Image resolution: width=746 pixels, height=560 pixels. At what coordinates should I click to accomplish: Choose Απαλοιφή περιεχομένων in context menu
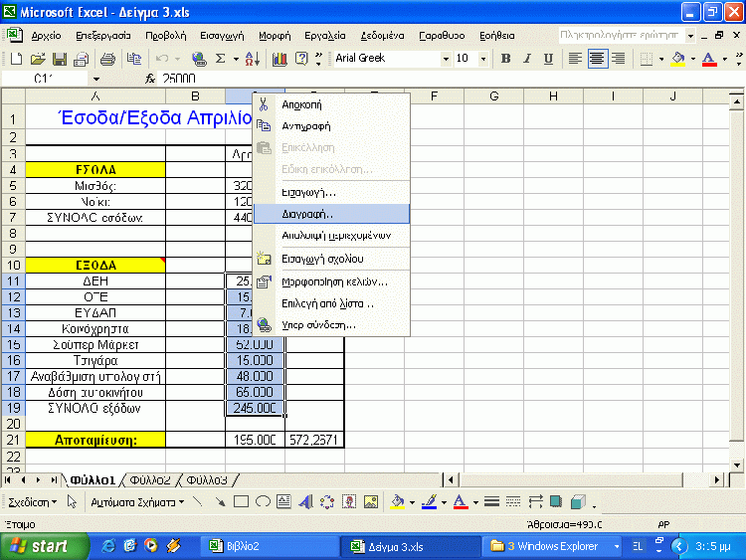pyautogui.click(x=331, y=236)
